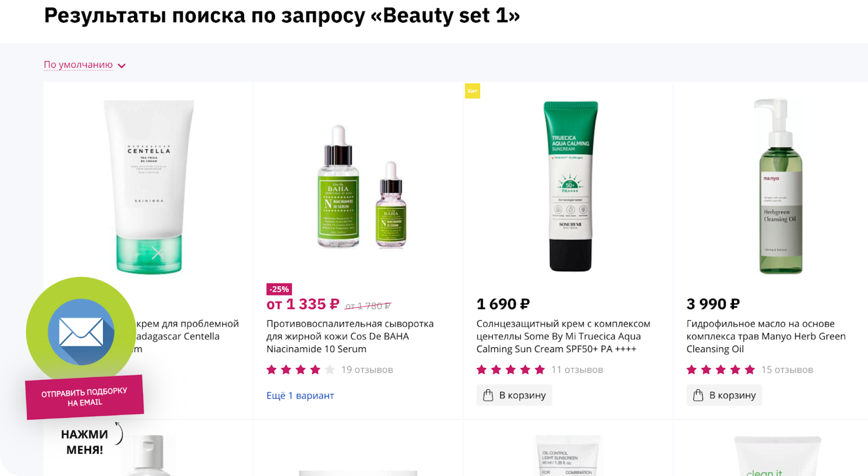Open the Truecica Aqua Calming suncream image
868x476 pixels.
click(571, 186)
